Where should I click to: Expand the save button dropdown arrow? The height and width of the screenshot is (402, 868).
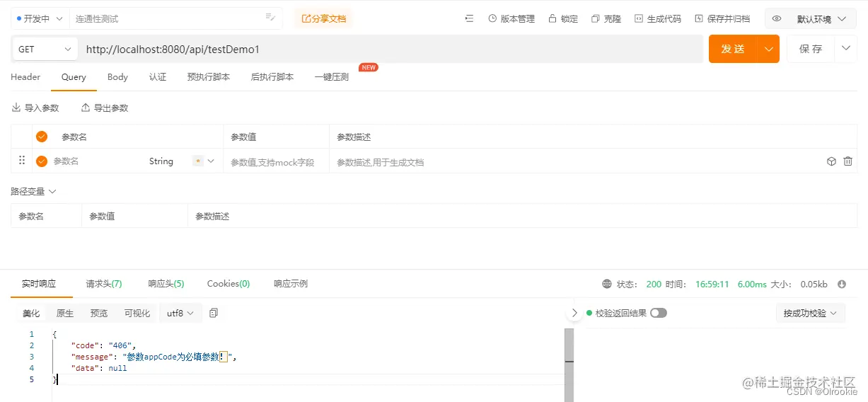pos(845,49)
